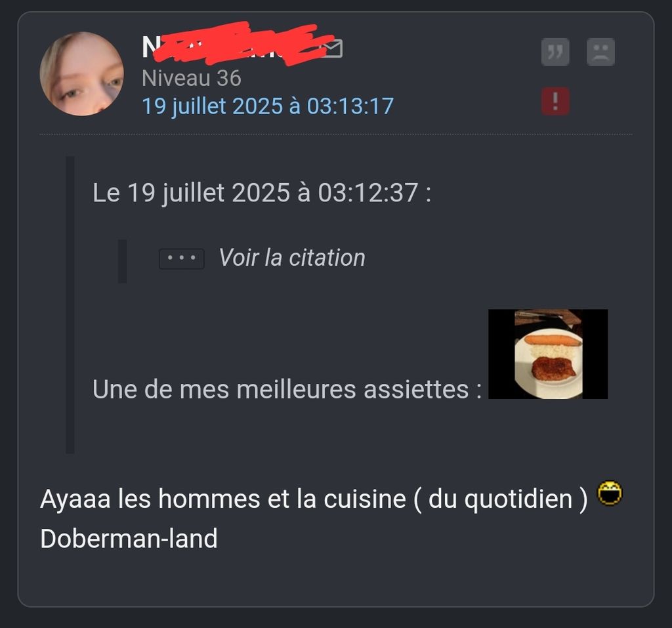
Task: Open the poster's circular avatar picture
Action: [82, 73]
